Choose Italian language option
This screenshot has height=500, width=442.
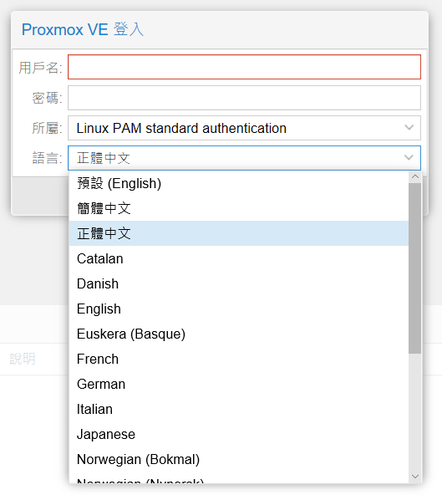(239, 409)
